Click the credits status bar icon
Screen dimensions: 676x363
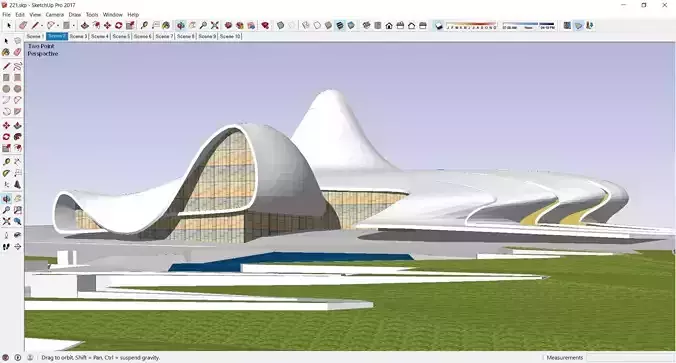click(x=18, y=357)
